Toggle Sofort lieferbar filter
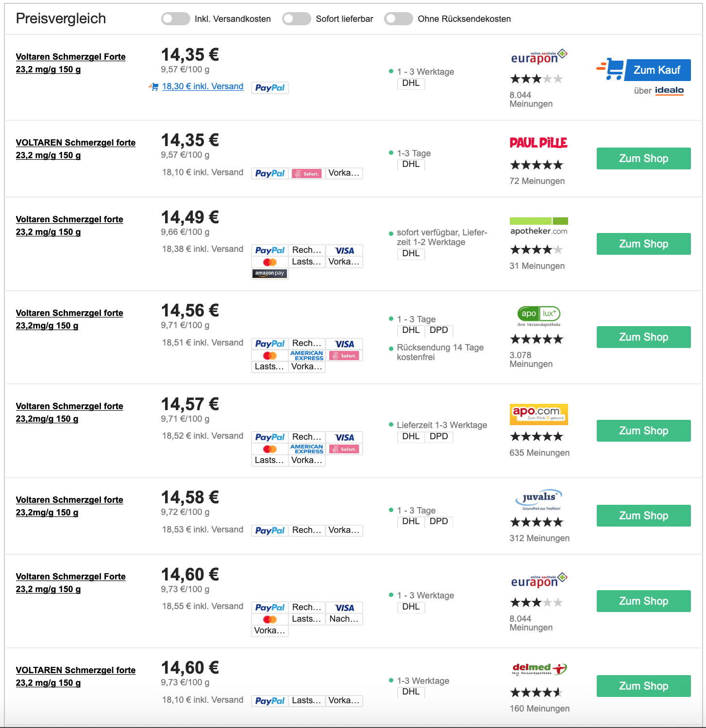This screenshot has width=706, height=728. [297, 19]
